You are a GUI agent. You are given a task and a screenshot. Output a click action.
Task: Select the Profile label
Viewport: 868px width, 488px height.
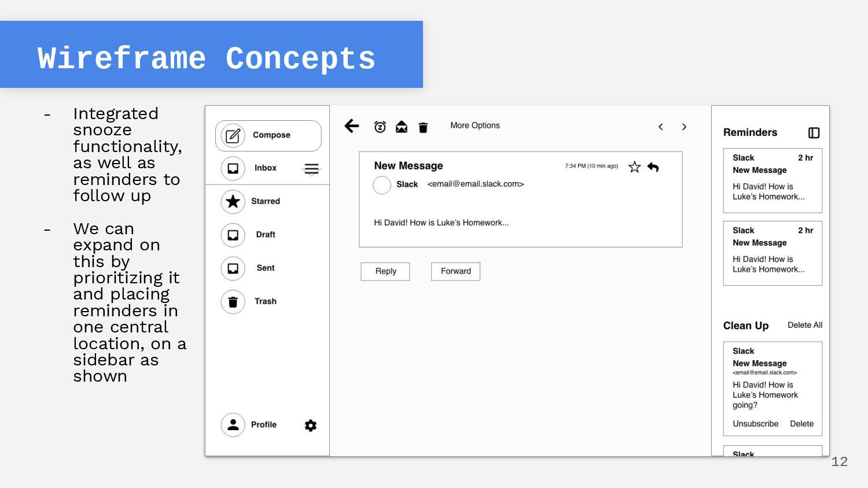pyautogui.click(x=264, y=425)
